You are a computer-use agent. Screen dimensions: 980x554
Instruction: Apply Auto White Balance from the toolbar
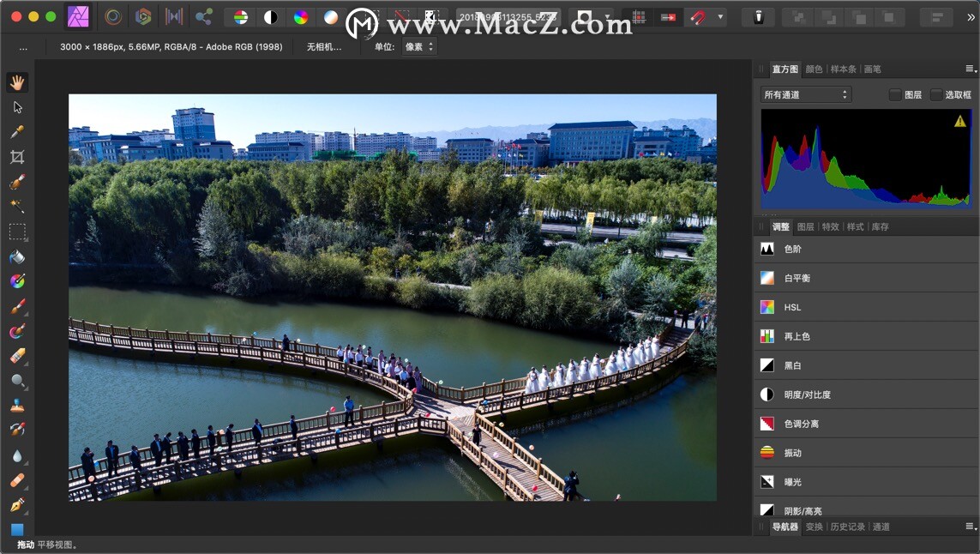tap(331, 17)
